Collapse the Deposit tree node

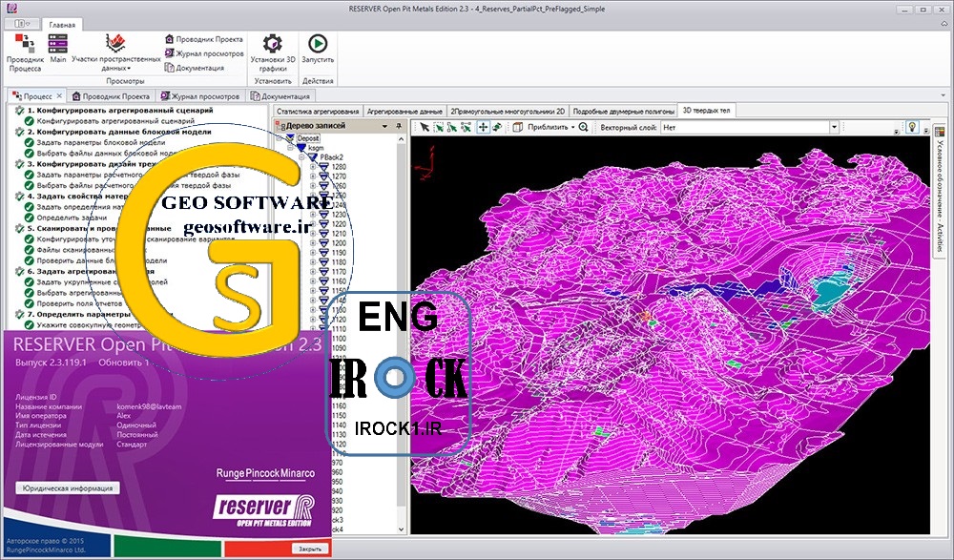[x=280, y=138]
